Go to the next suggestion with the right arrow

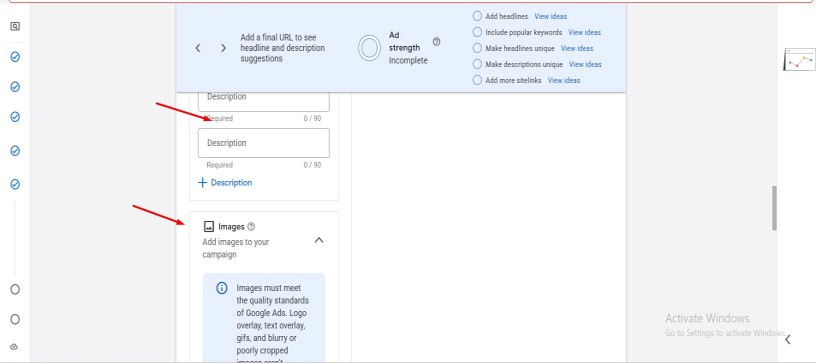click(x=223, y=48)
